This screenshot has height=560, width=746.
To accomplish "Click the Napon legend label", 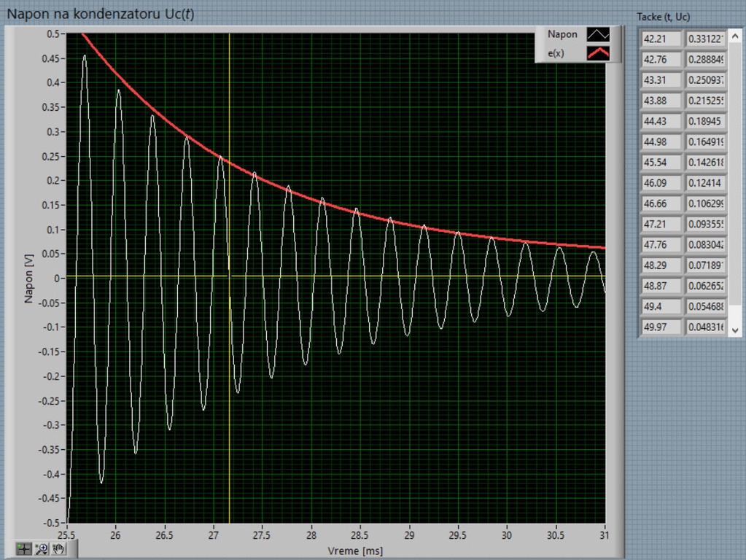I will (x=562, y=34).
